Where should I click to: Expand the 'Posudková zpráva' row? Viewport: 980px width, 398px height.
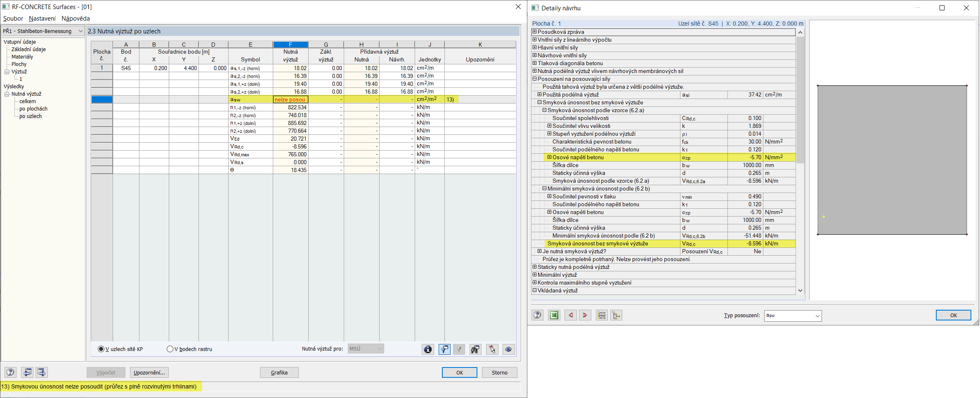click(x=534, y=32)
